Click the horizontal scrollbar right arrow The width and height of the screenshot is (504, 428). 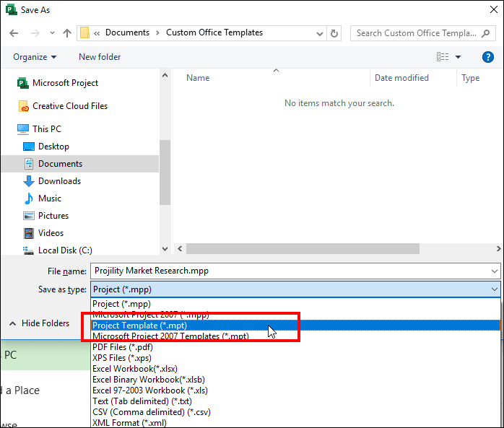(x=498, y=249)
